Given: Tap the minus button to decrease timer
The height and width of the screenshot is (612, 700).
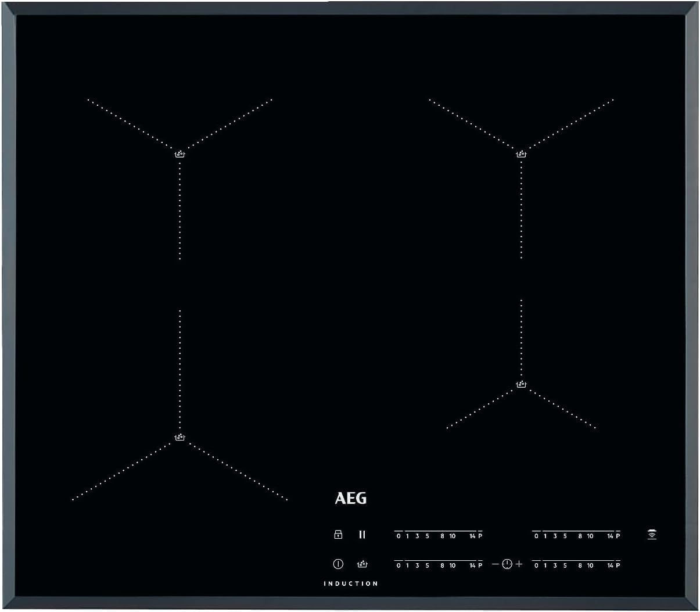Looking at the screenshot, I should (495, 564).
